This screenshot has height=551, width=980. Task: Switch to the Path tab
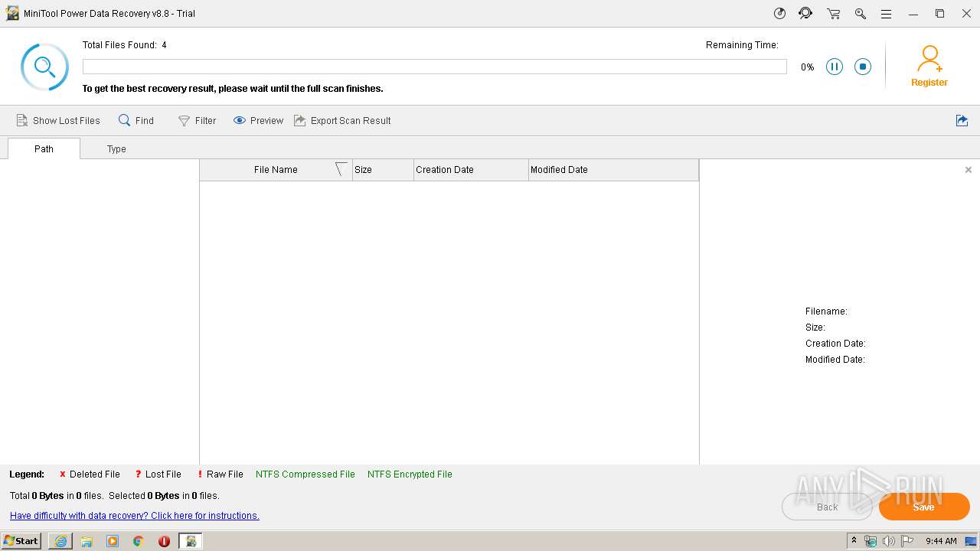44,148
